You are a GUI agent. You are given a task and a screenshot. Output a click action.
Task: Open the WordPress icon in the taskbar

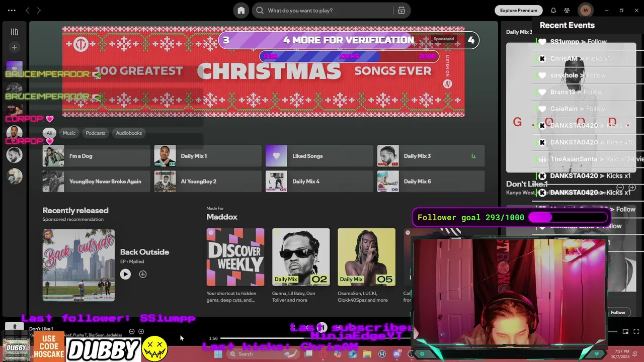(382, 354)
